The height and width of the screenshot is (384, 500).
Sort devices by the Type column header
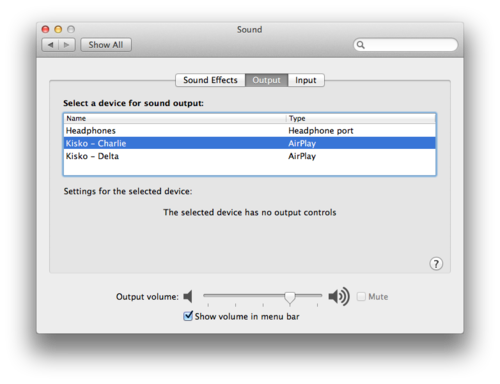(361, 119)
